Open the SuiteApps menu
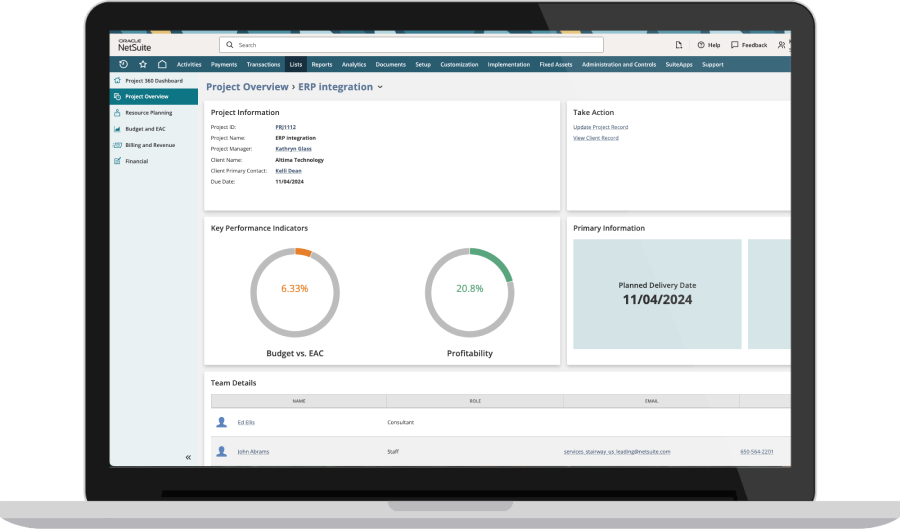 pyautogui.click(x=679, y=65)
